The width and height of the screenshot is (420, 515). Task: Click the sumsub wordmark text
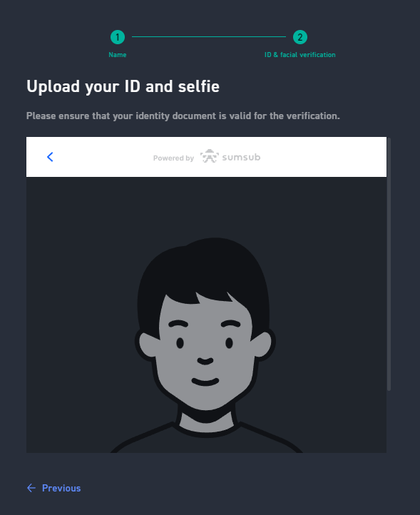241,158
